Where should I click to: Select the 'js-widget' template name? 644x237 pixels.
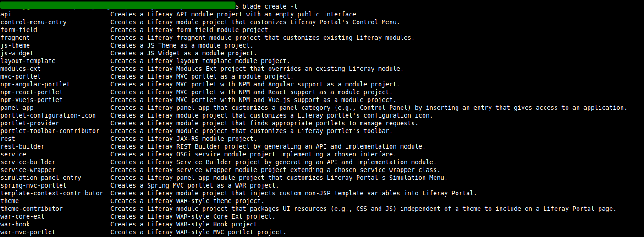(17, 53)
